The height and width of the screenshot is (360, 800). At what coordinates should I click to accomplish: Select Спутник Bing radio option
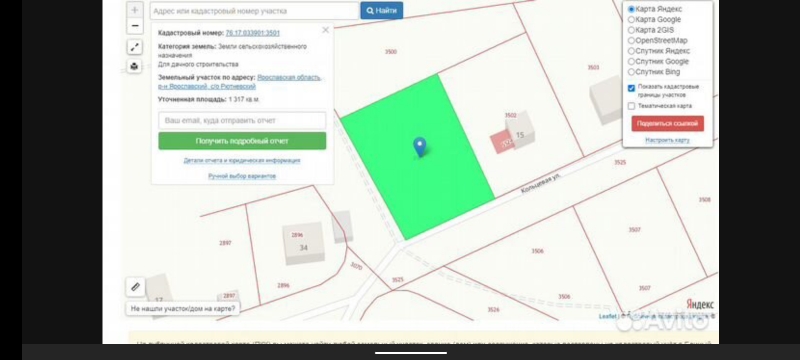tap(631, 72)
